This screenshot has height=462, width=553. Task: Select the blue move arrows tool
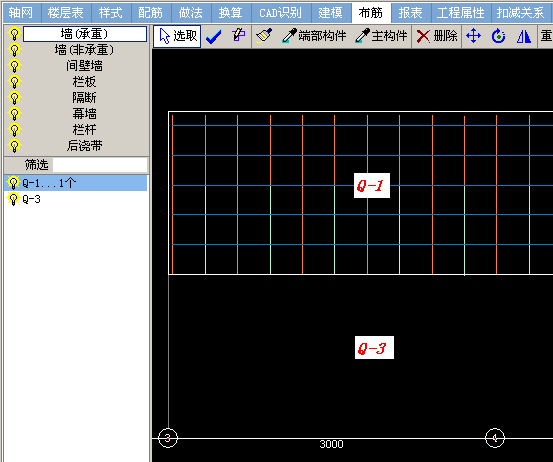coord(473,36)
